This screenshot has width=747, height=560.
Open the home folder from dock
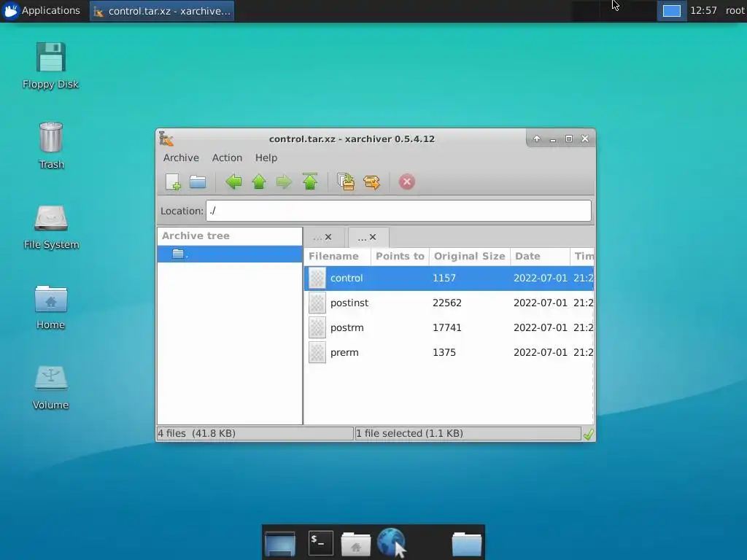click(x=356, y=544)
